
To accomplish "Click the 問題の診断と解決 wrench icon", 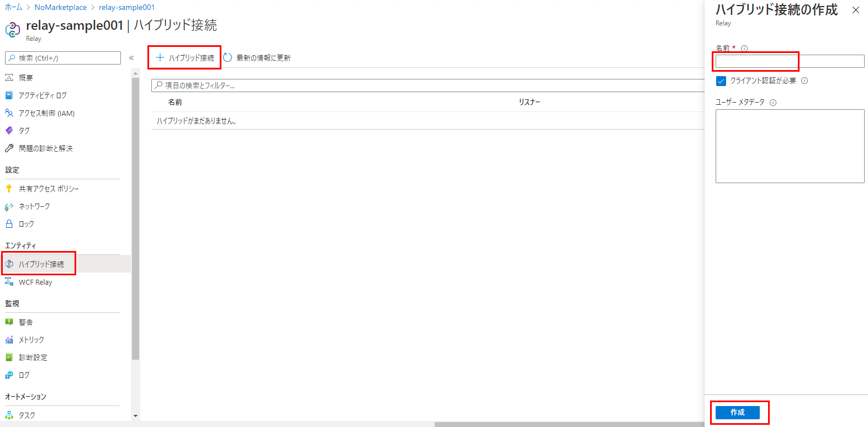I will (x=9, y=148).
